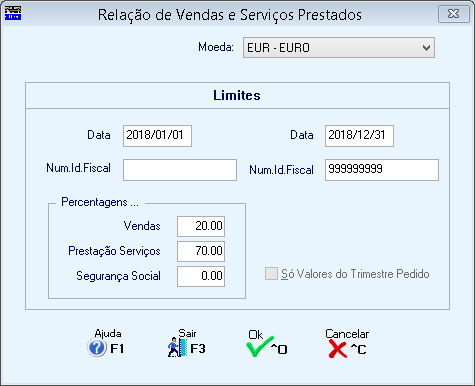Click the red Cancelar X icon
This screenshot has width=475, height=386.
(337, 349)
